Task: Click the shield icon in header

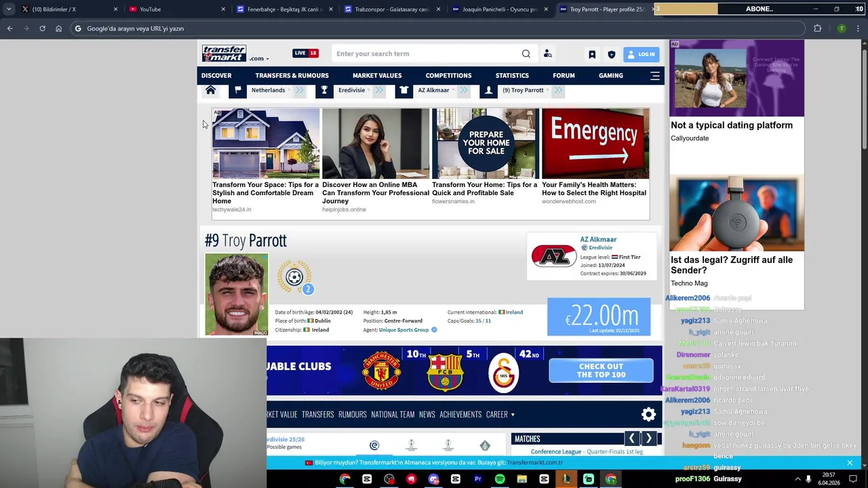Action: (611, 54)
